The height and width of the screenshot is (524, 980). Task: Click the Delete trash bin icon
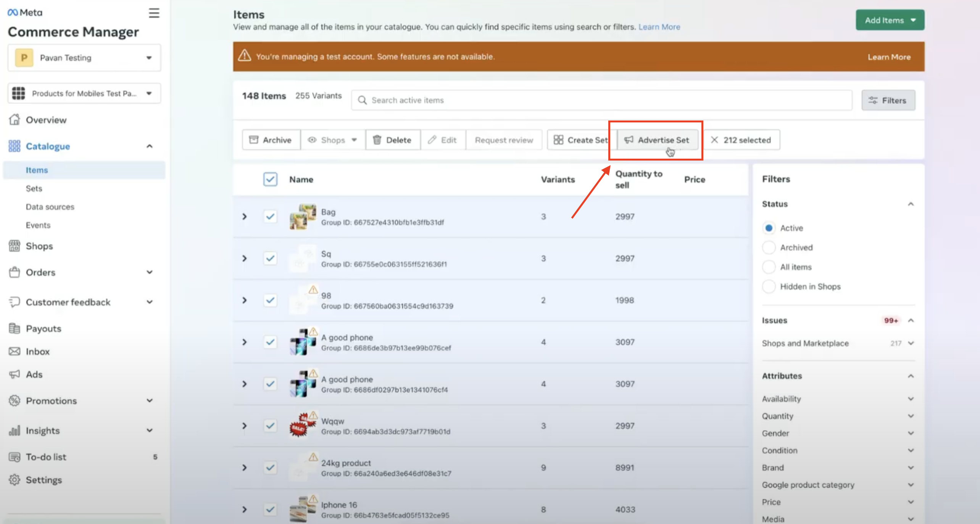coord(377,140)
